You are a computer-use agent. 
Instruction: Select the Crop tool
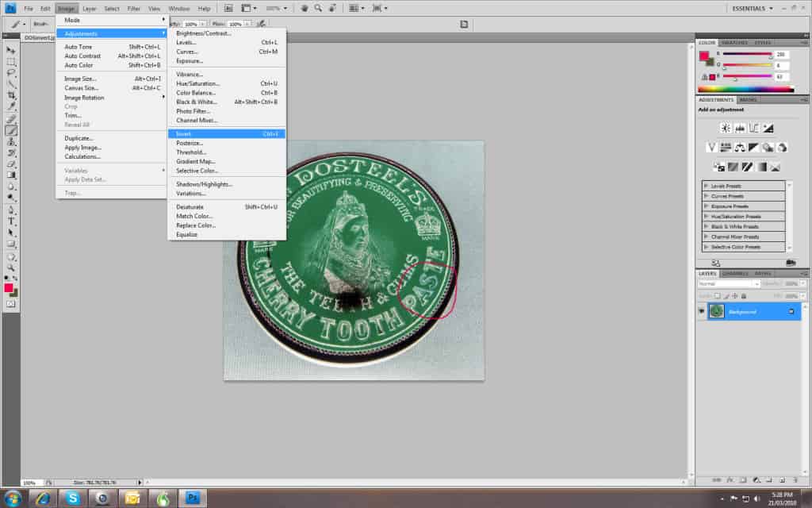click(11, 96)
